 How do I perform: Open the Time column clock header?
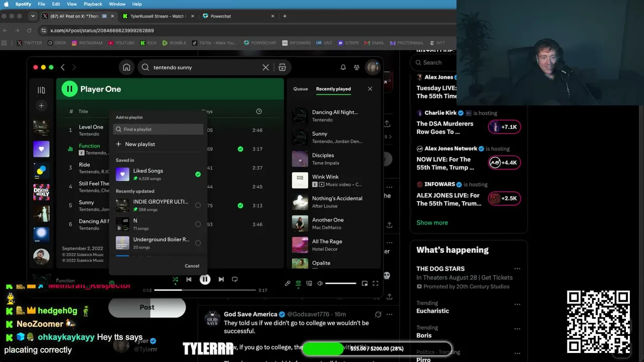click(x=259, y=111)
